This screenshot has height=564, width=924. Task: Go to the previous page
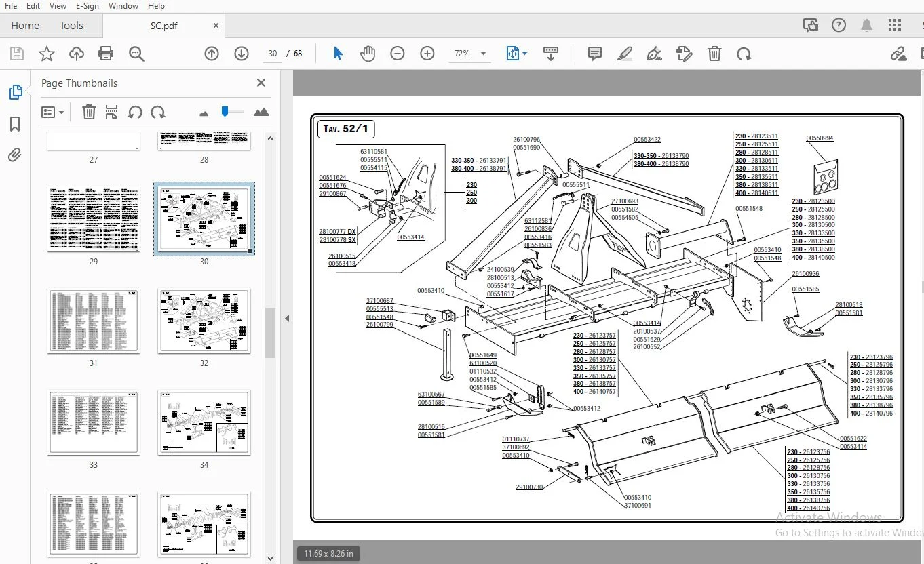point(212,54)
